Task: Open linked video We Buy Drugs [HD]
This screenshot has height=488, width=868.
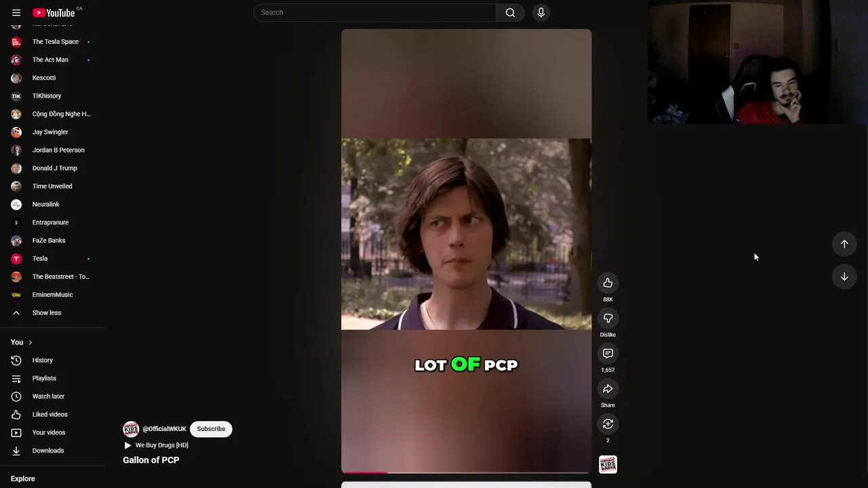Action: click(x=156, y=445)
